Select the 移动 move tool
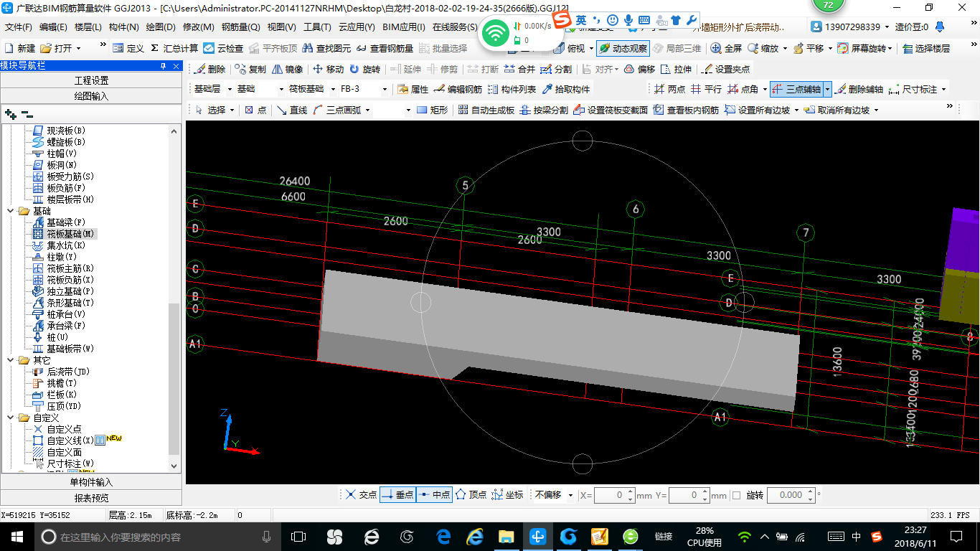980x551 pixels. click(x=329, y=69)
